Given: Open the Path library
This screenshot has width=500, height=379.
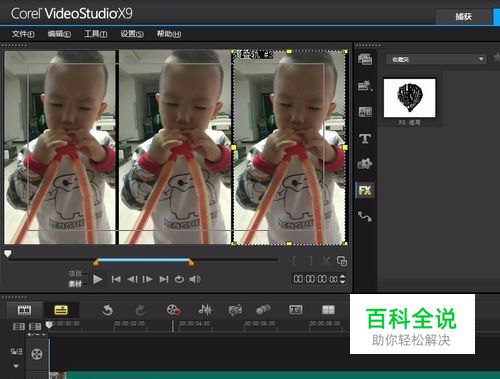Looking at the screenshot, I should pyautogui.click(x=365, y=217).
